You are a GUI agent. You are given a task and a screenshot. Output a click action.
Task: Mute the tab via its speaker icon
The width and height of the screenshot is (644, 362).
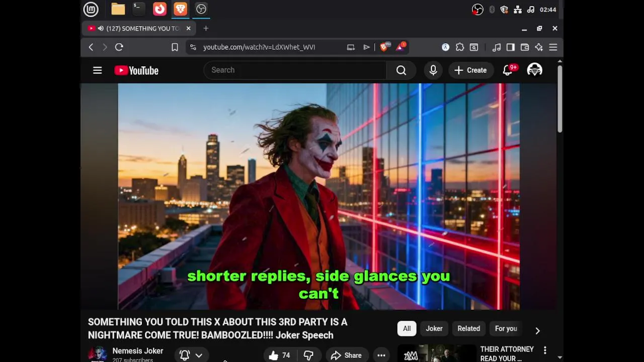click(101, 28)
